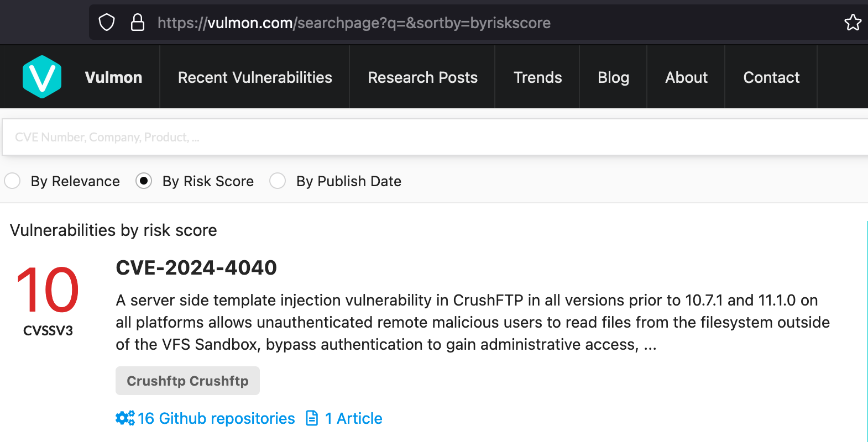868x442 pixels.
Task: Bookmark this page with the star icon
Action: (853, 23)
